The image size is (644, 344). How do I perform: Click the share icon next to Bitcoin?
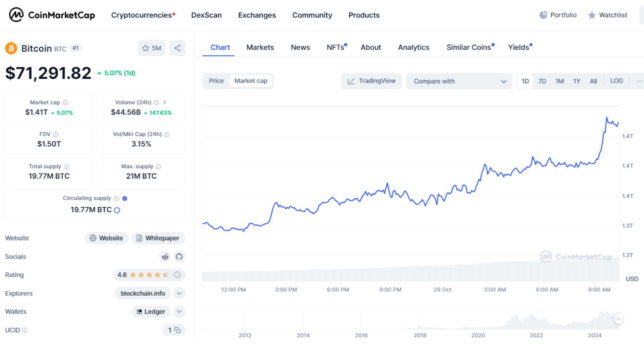click(177, 48)
